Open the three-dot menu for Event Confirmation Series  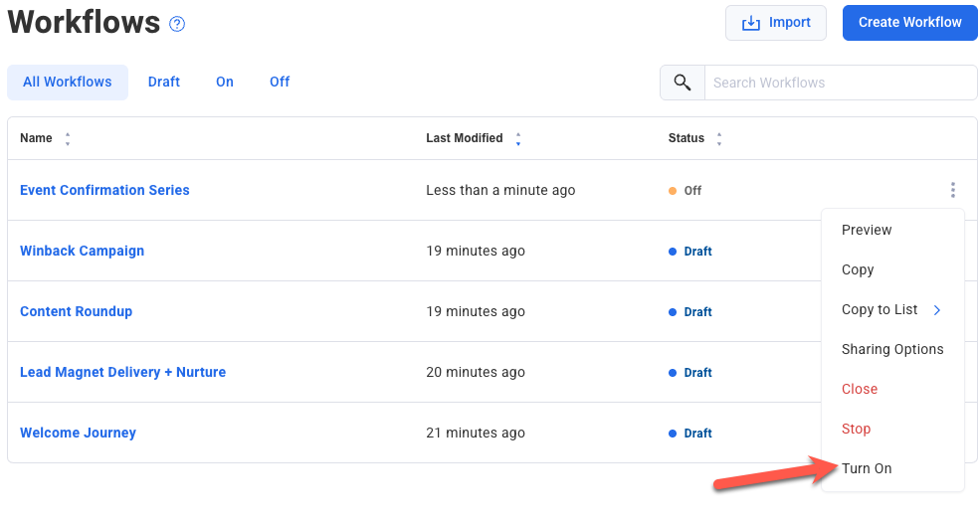952,190
